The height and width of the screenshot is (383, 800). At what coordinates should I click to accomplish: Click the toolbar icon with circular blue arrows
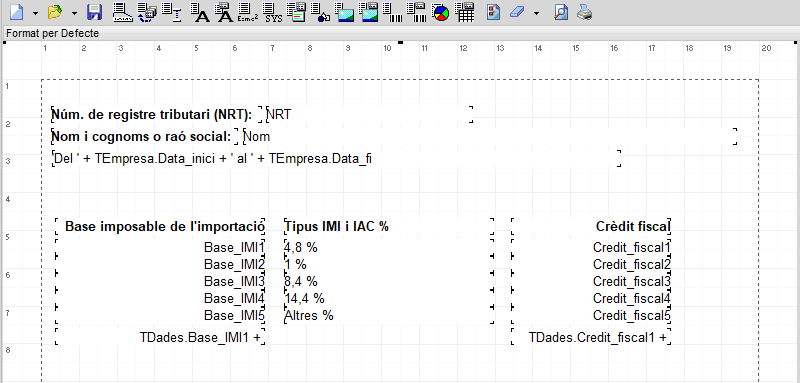147,12
